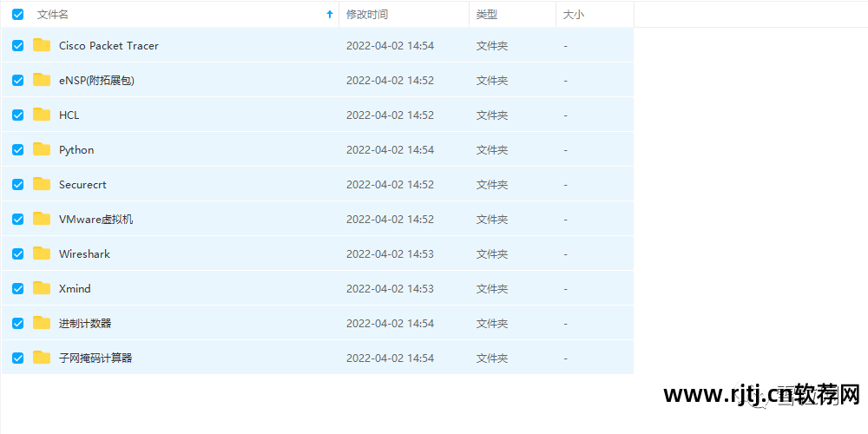868x434 pixels.
Task: Click 子网掩码计算器 row's modified time
Action: [391, 358]
